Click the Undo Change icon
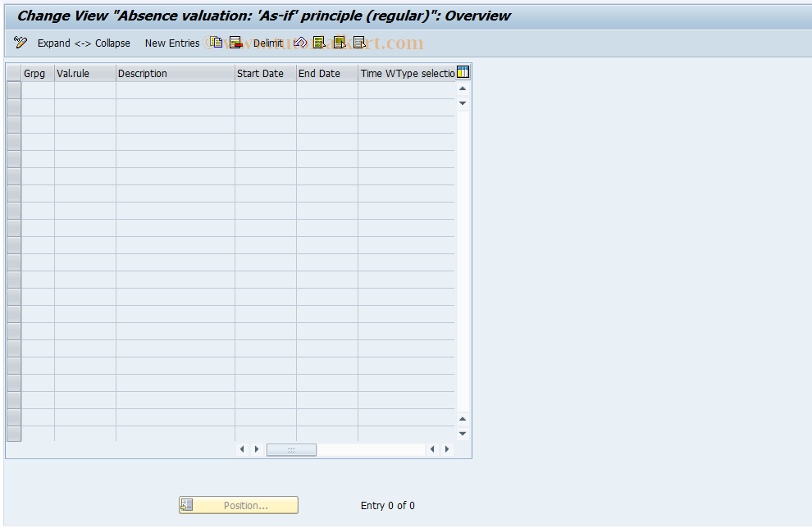Image resolution: width=812 pixels, height=528 pixels. [300, 43]
